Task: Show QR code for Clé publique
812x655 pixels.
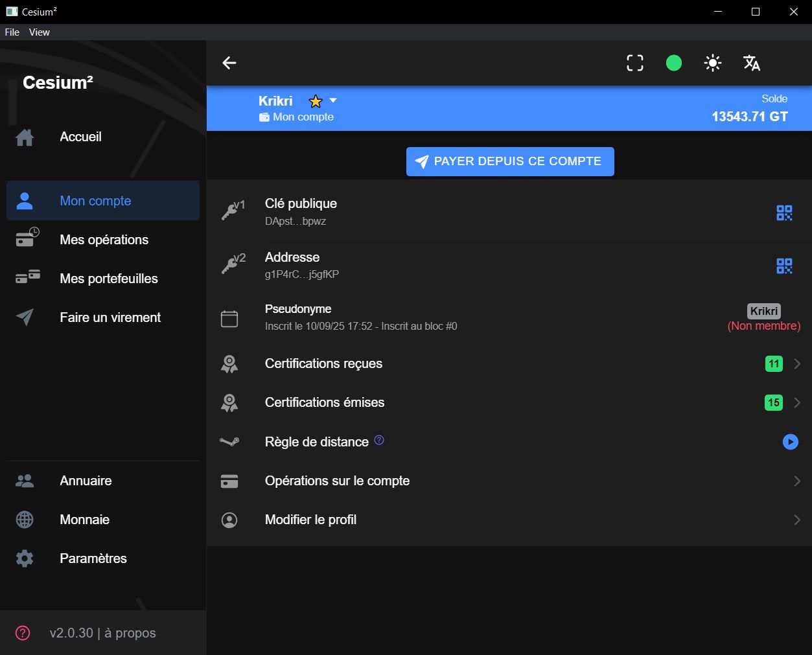Action: coord(784,213)
